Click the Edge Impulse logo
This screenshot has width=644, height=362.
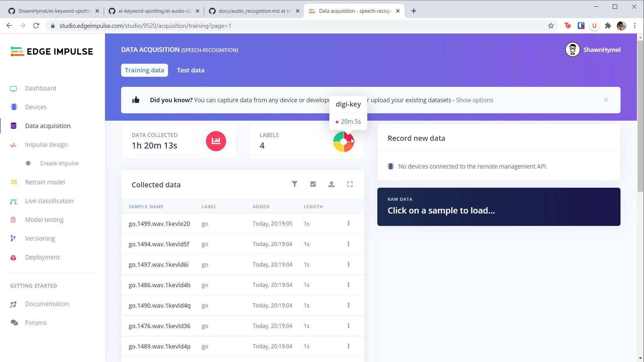point(51,51)
